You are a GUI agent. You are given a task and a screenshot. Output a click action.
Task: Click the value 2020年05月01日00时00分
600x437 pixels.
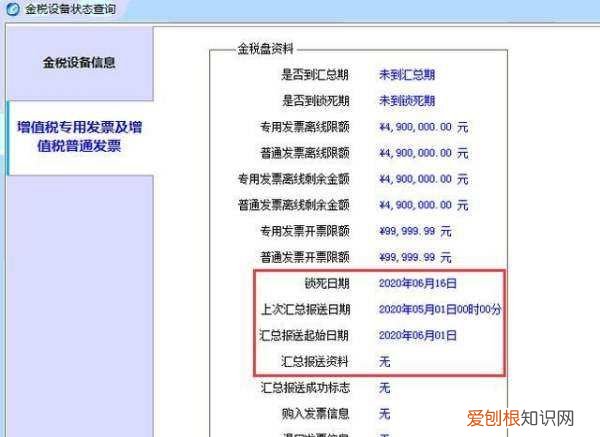(440, 309)
